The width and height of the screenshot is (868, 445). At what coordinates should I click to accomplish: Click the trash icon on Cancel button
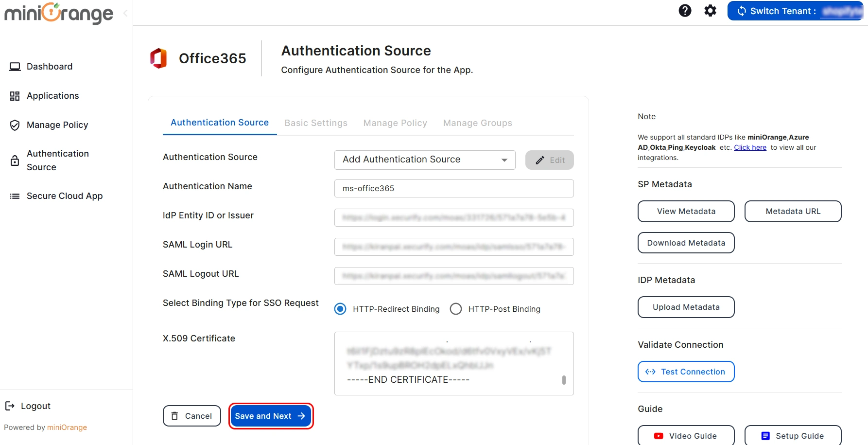point(174,416)
